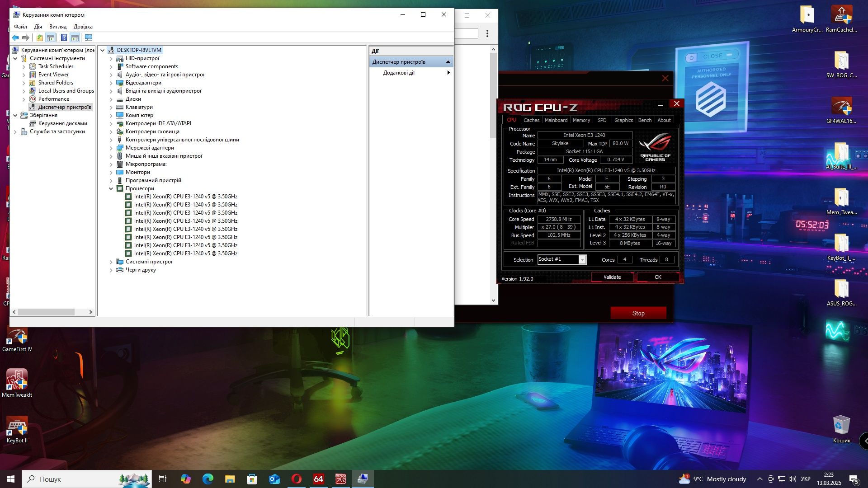
Task: Open the Вигляд menu
Action: [x=58, y=27]
